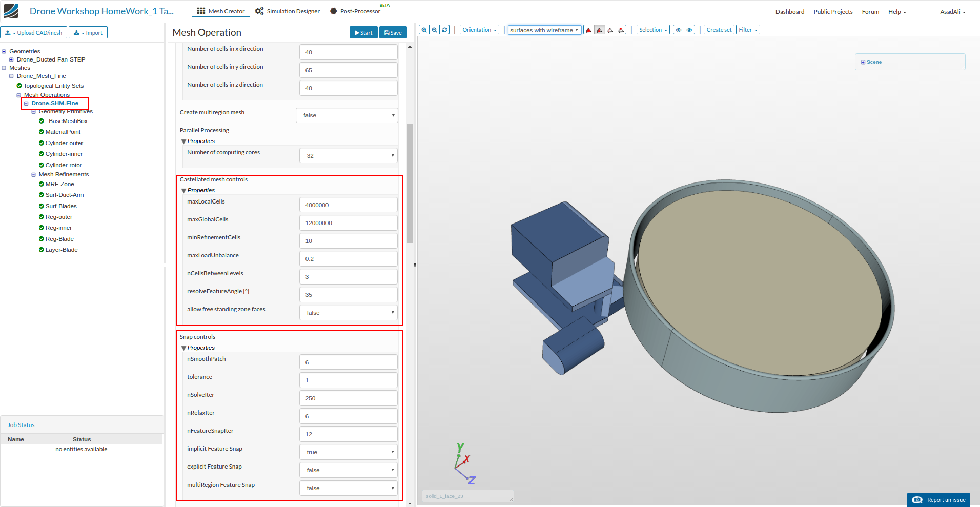Click the zoom in magnifier icon
This screenshot has width=980, height=507.
(424, 30)
